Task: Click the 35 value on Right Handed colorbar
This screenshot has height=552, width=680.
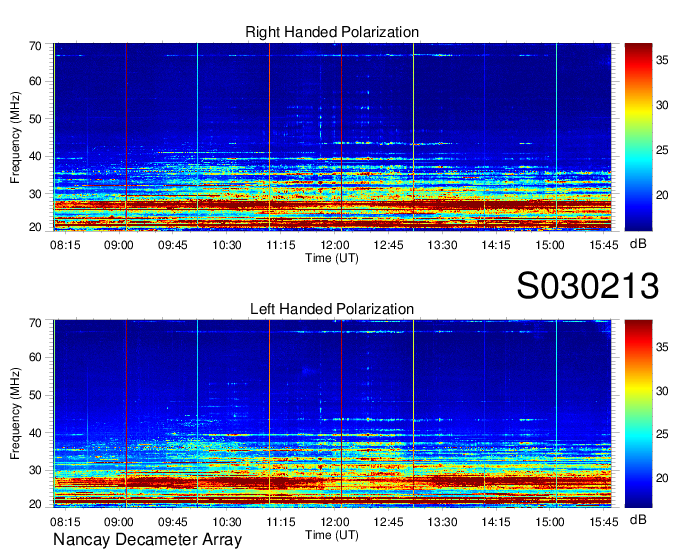Action: pos(662,60)
